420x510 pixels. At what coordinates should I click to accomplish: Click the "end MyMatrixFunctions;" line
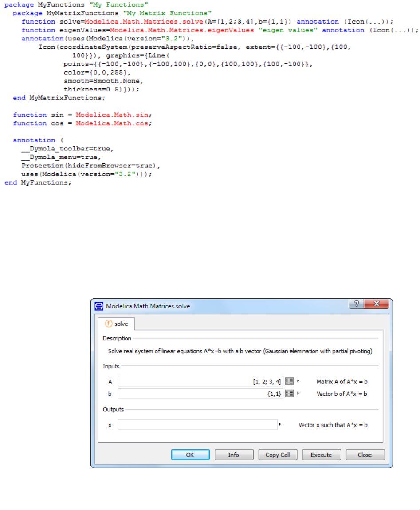point(59,98)
